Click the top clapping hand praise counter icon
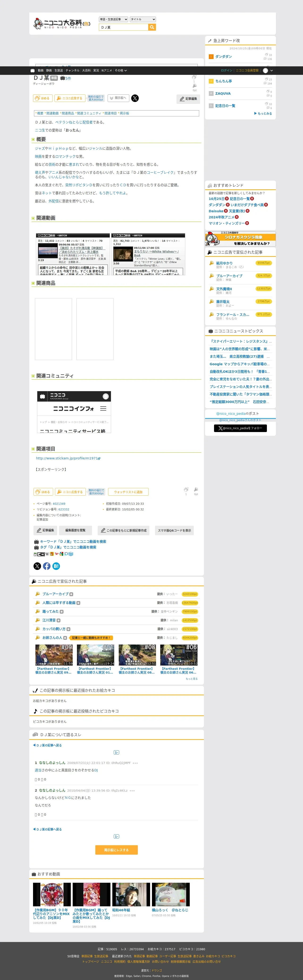The width and height of the screenshot is (303, 980). point(194,78)
